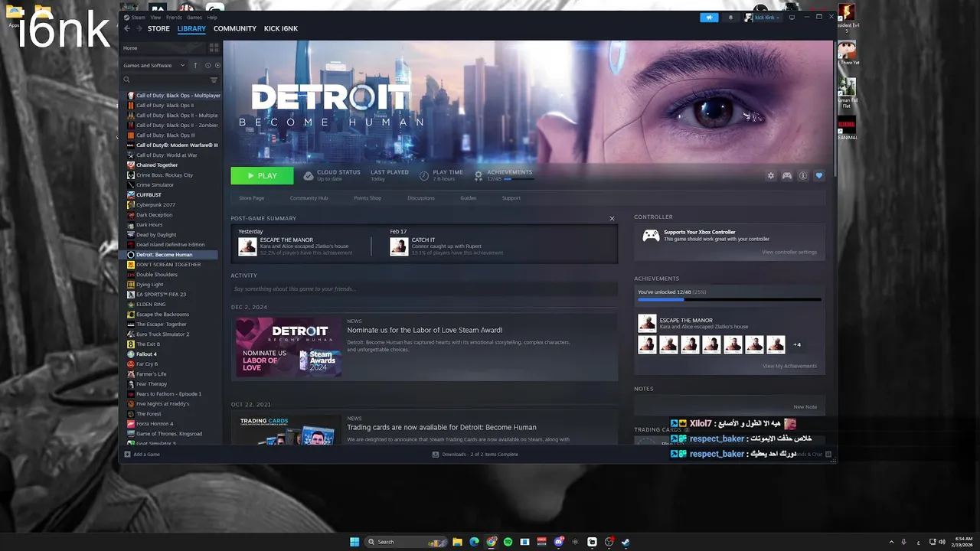Select Cyberpunk 2077 in the library list
Screen dimensions: 980x551
pos(155,205)
